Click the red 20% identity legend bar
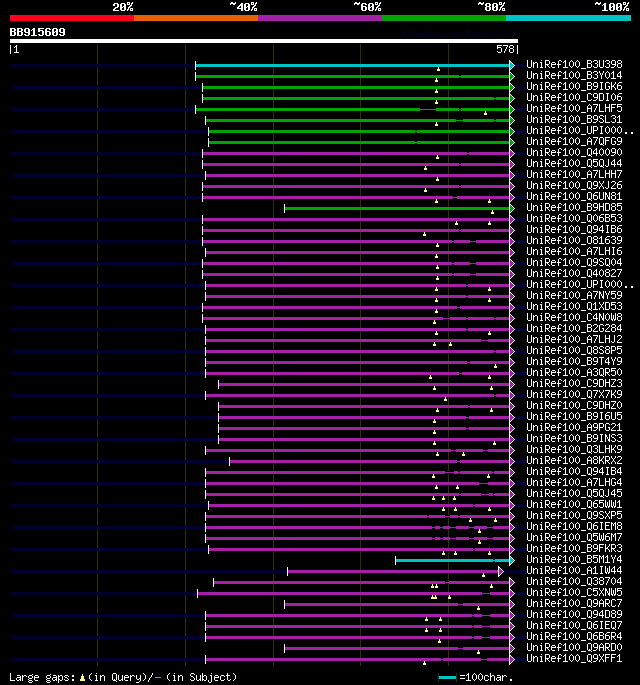 pyautogui.click(x=72, y=18)
